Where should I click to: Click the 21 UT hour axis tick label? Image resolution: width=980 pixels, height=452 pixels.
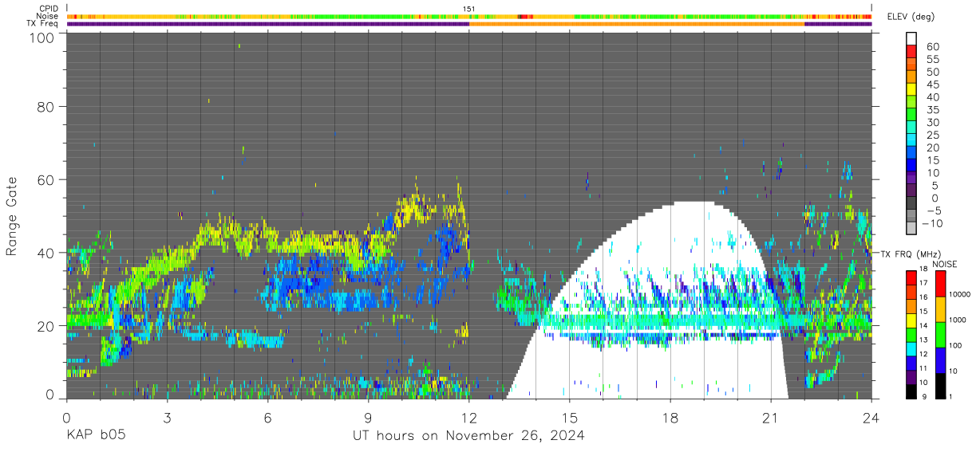tap(771, 416)
